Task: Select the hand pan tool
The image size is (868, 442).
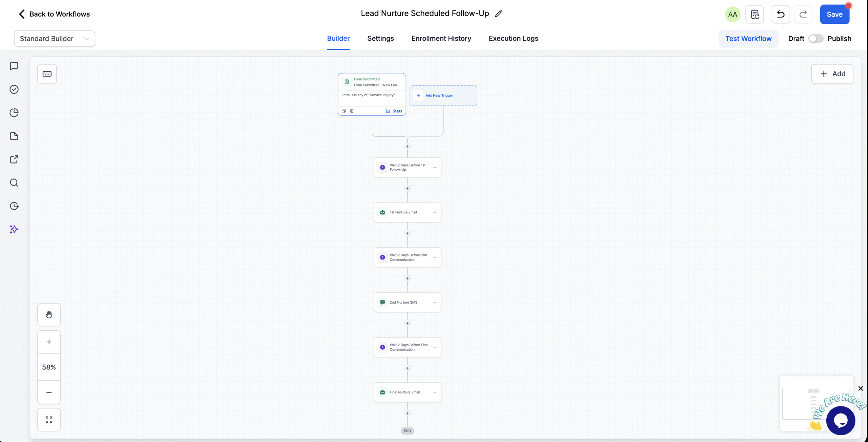Action: click(x=49, y=315)
